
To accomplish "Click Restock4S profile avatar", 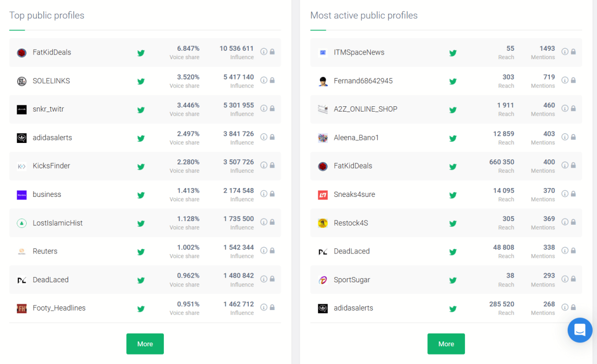I will 323,223.
